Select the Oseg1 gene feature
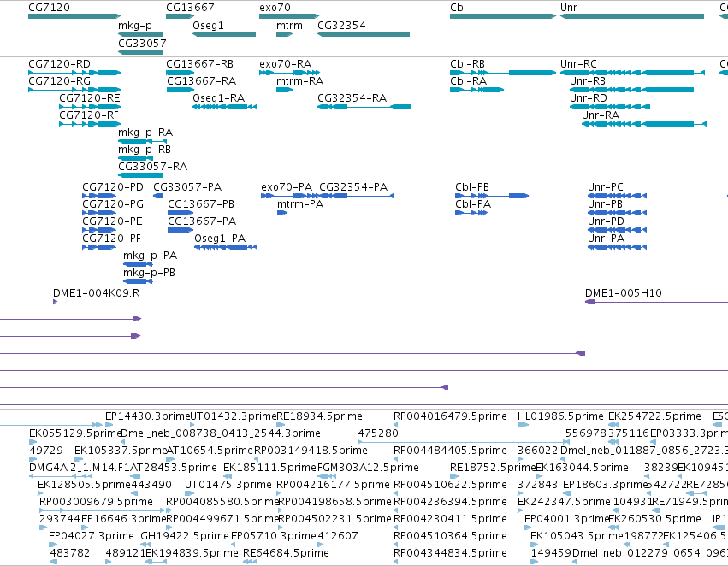 tap(224, 34)
